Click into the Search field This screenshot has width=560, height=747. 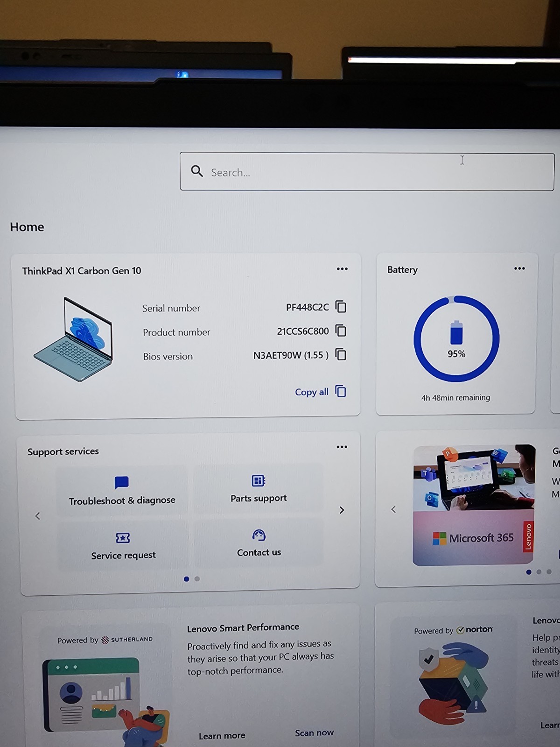(367, 172)
